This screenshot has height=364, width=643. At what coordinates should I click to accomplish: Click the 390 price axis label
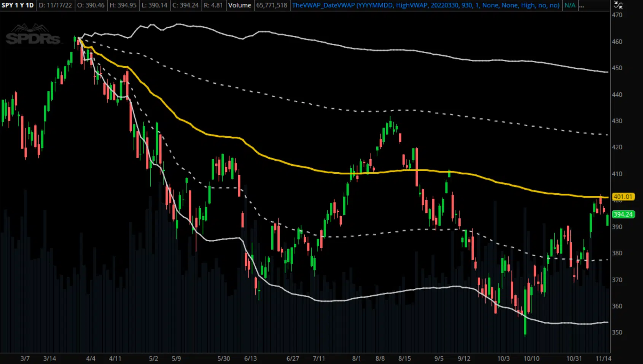point(617,227)
